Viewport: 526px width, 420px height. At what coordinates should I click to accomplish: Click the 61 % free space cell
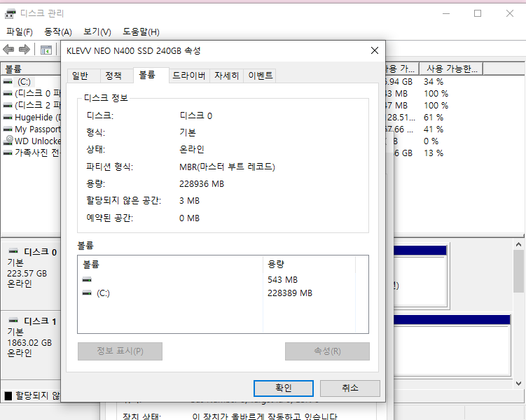(x=434, y=118)
